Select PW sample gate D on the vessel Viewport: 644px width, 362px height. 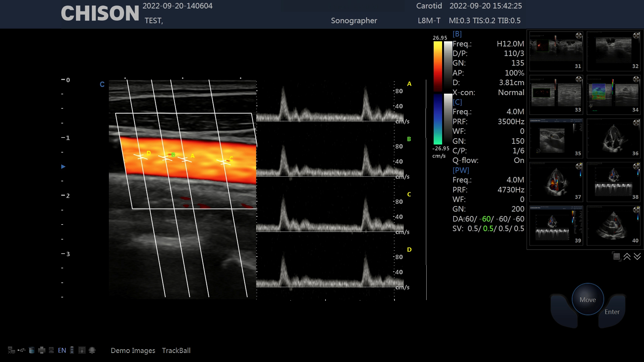pyautogui.click(x=141, y=157)
